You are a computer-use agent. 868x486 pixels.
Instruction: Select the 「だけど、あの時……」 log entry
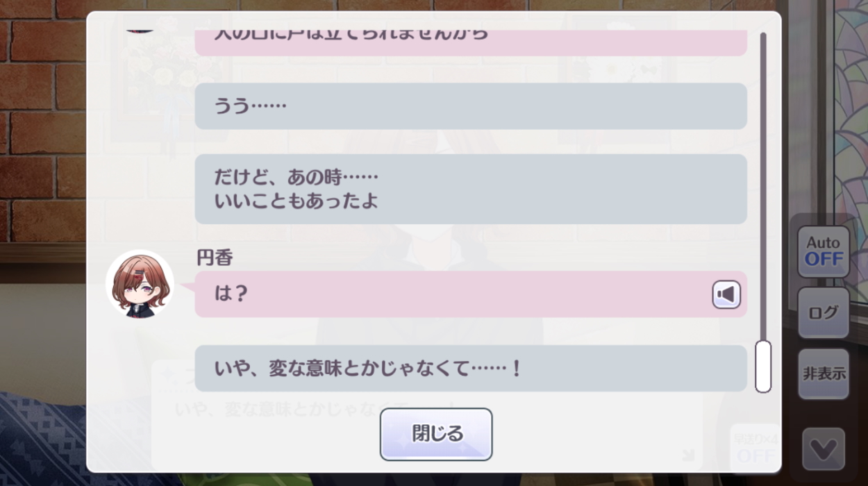tap(471, 189)
